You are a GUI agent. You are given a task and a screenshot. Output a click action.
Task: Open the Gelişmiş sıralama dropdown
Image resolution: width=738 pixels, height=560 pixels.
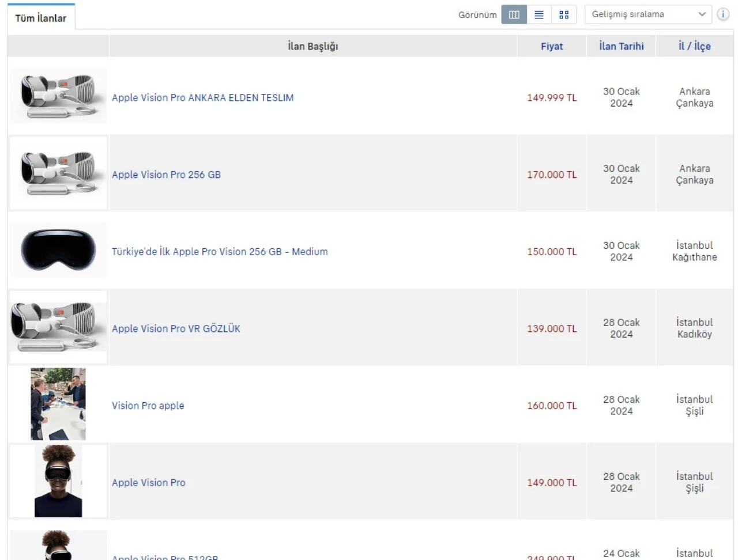point(648,14)
